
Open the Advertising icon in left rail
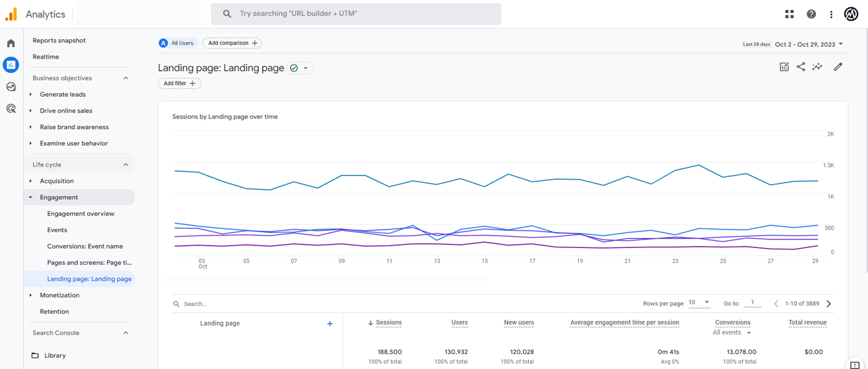(11, 109)
